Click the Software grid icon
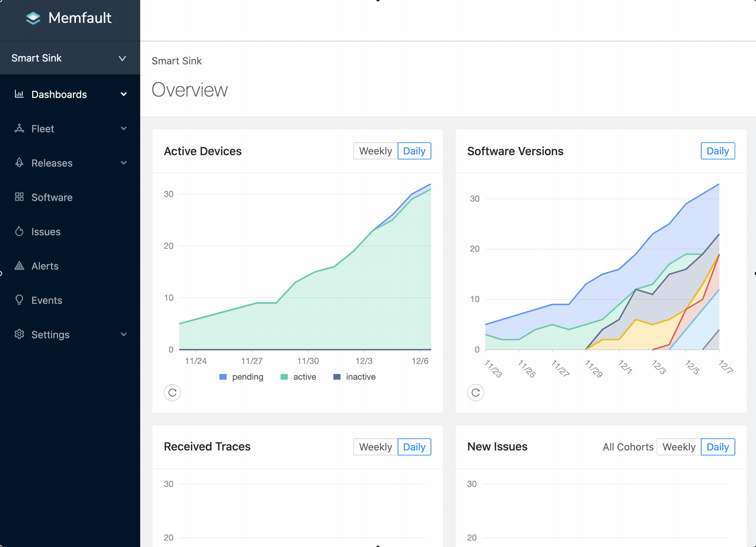The width and height of the screenshot is (756, 547). click(19, 197)
